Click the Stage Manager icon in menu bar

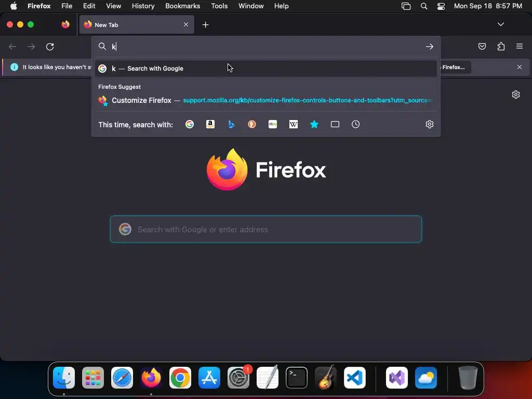tap(406, 6)
